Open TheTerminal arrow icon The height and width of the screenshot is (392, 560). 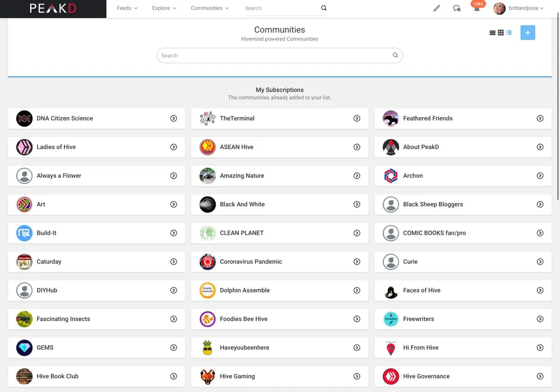357,118
